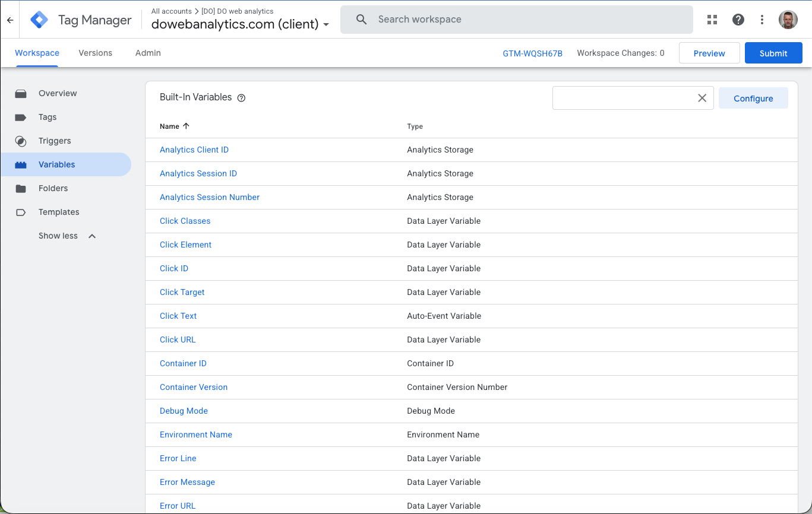Open Folders in the sidebar
This screenshot has height=514, width=812.
(x=53, y=188)
